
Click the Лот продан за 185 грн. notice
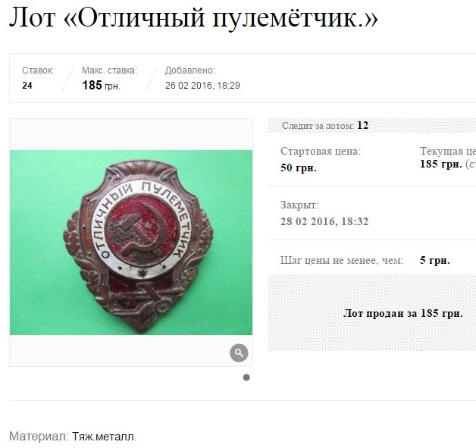(x=402, y=313)
